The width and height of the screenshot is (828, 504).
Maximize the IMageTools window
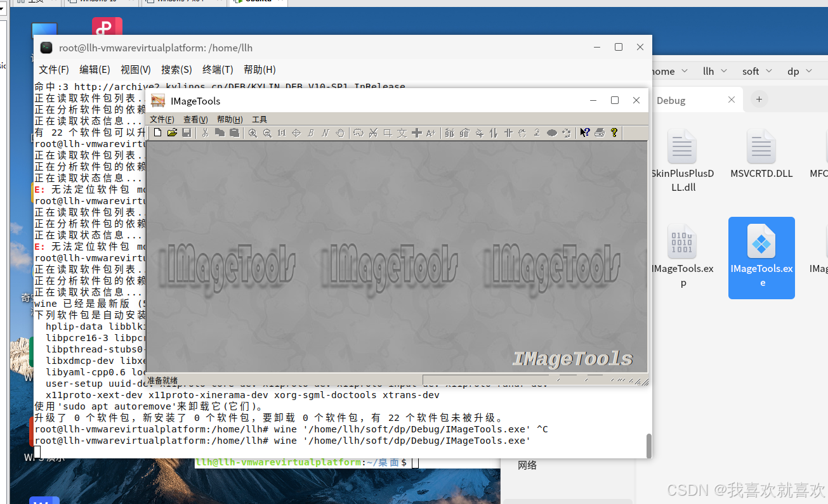[x=614, y=100]
